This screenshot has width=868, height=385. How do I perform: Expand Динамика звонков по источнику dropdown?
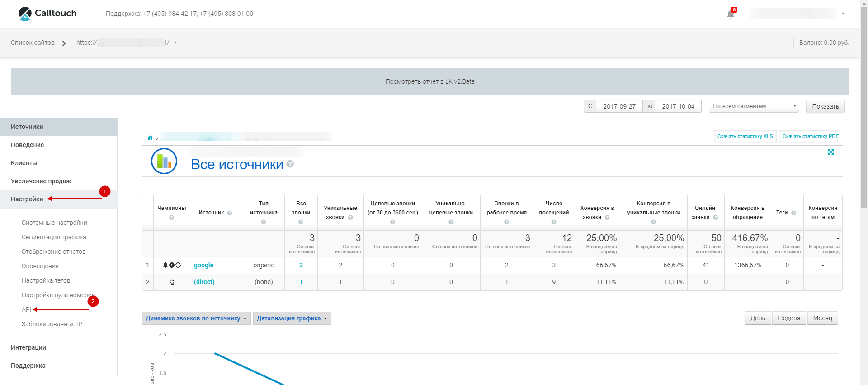(x=196, y=318)
